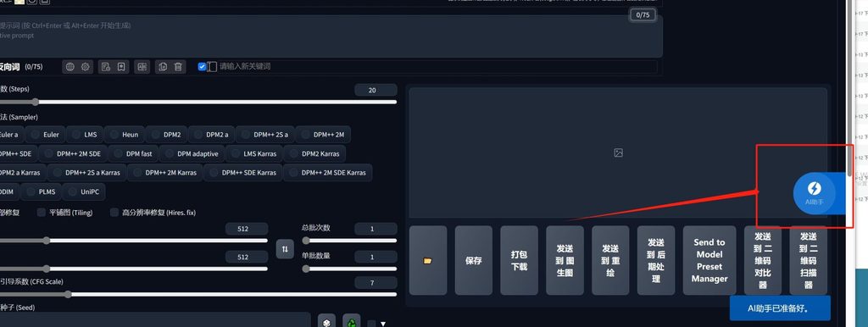This screenshot has width=868, height=327.
Task: Click the 发送到图生图 button
Action: click(x=565, y=260)
